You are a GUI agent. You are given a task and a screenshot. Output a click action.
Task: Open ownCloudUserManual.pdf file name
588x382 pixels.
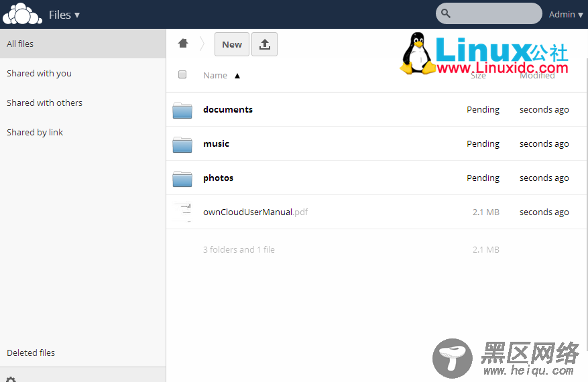point(255,212)
